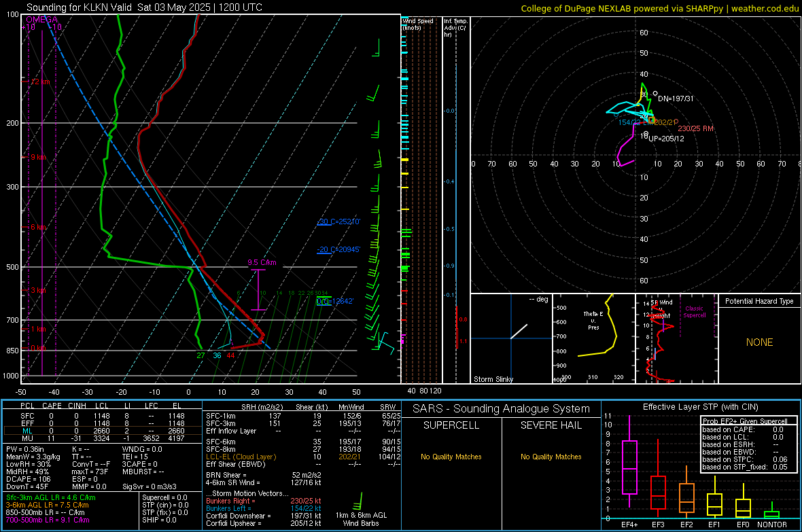Click the weather.cod.edu NEXLAB credit text
This screenshot has width=802, height=532.
659,8
